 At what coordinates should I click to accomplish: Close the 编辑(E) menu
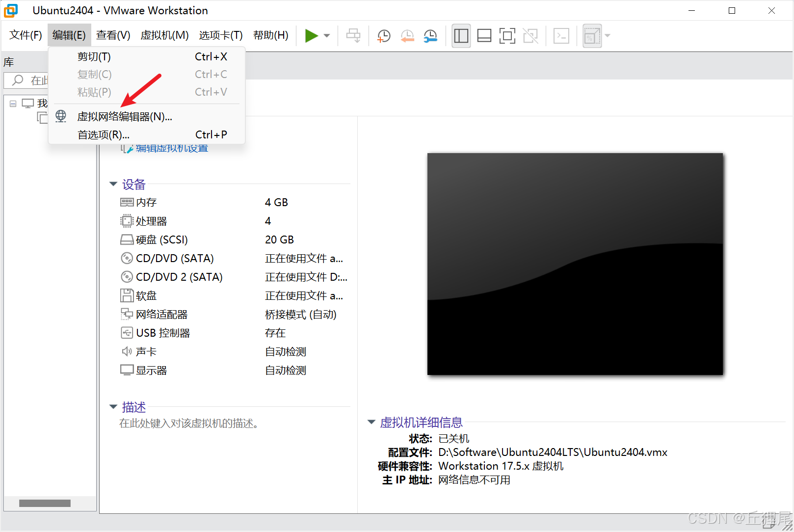click(x=69, y=35)
